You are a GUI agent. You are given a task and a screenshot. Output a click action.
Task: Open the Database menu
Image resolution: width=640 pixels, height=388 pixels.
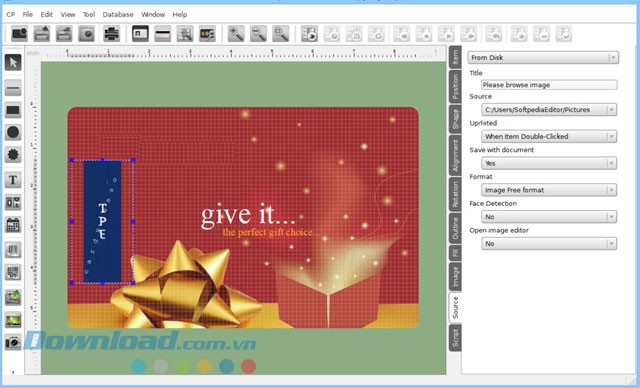pos(118,14)
